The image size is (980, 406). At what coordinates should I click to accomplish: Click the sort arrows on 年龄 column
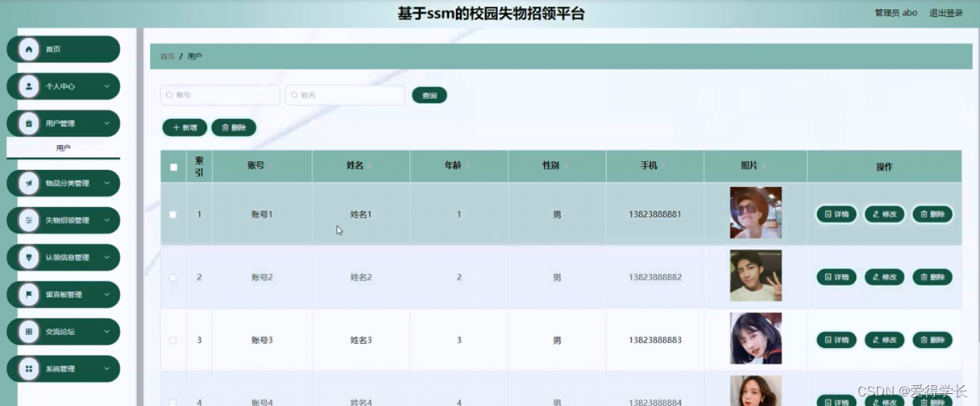467,166
